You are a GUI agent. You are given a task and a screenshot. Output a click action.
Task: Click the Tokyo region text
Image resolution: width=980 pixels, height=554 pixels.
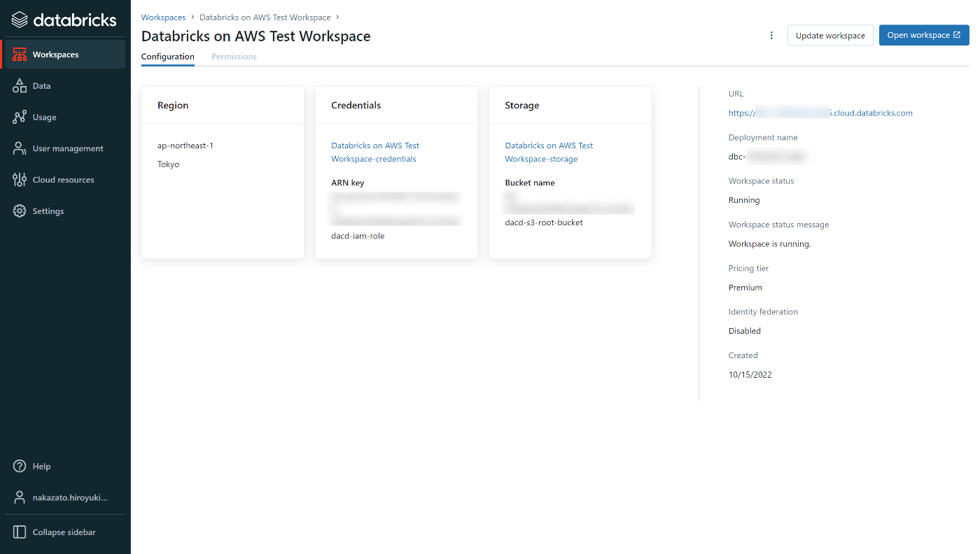pos(169,164)
